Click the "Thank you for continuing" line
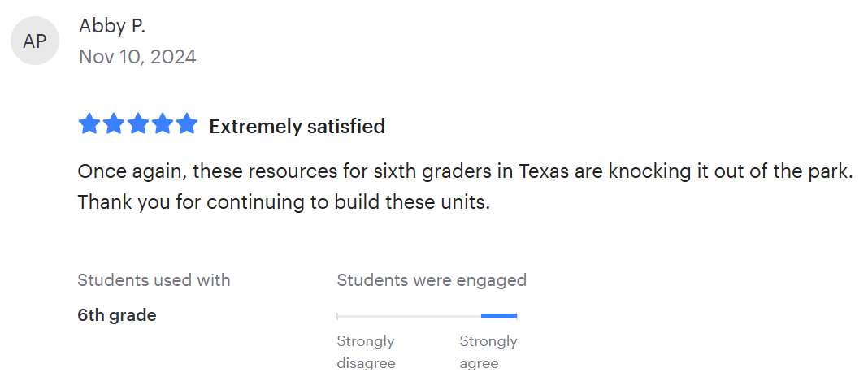The width and height of the screenshot is (868, 381). (x=284, y=202)
